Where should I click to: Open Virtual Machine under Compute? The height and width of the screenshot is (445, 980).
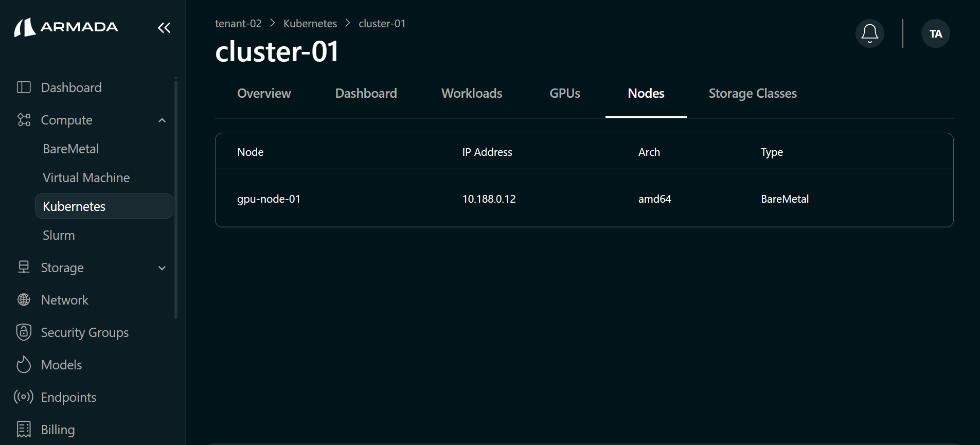86,177
